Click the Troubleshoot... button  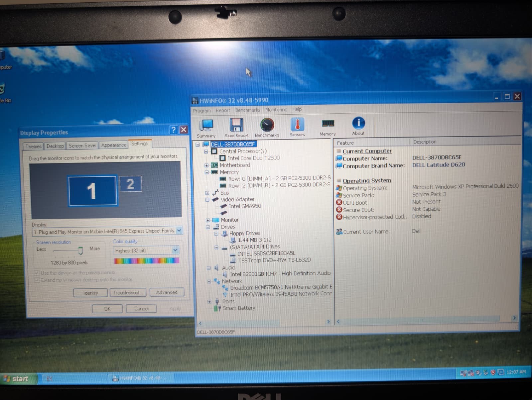click(128, 292)
